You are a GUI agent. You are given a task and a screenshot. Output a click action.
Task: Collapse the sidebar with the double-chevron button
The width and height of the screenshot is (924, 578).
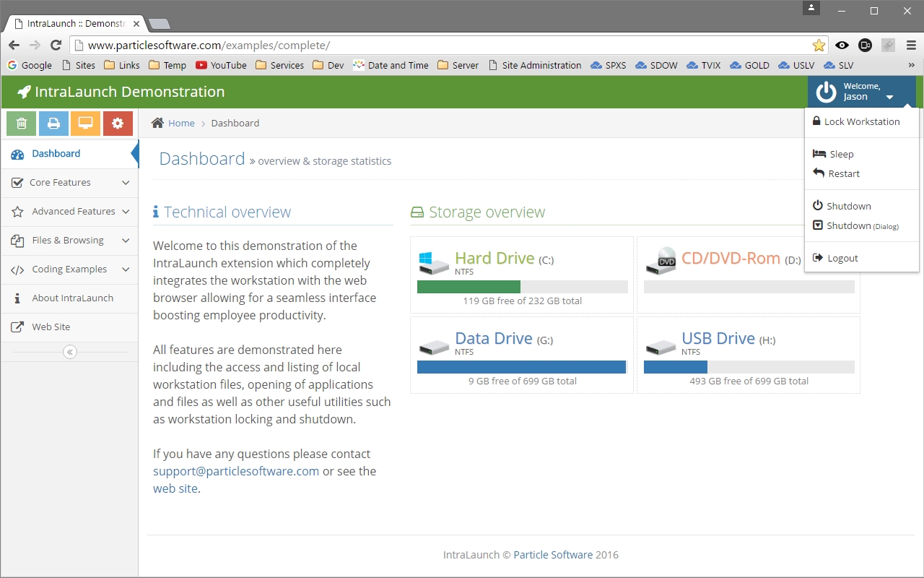[69, 352]
